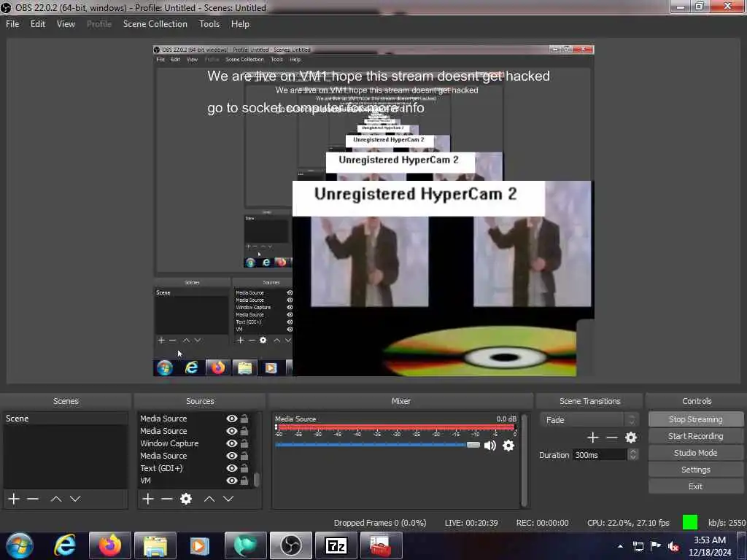The height and width of the screenshot is (560, 747).
Task: Move source down in Sources panel
Action: click(x=228, y=499)
